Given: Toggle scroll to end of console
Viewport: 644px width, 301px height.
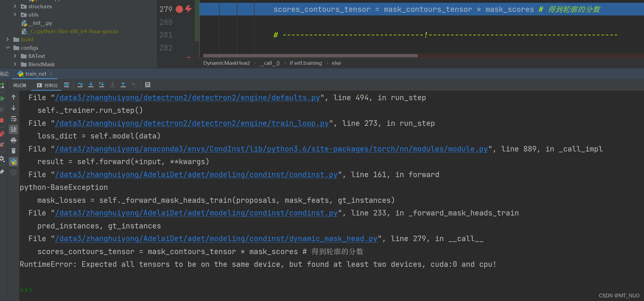Looking at the screenshot, I should (14, 129).
